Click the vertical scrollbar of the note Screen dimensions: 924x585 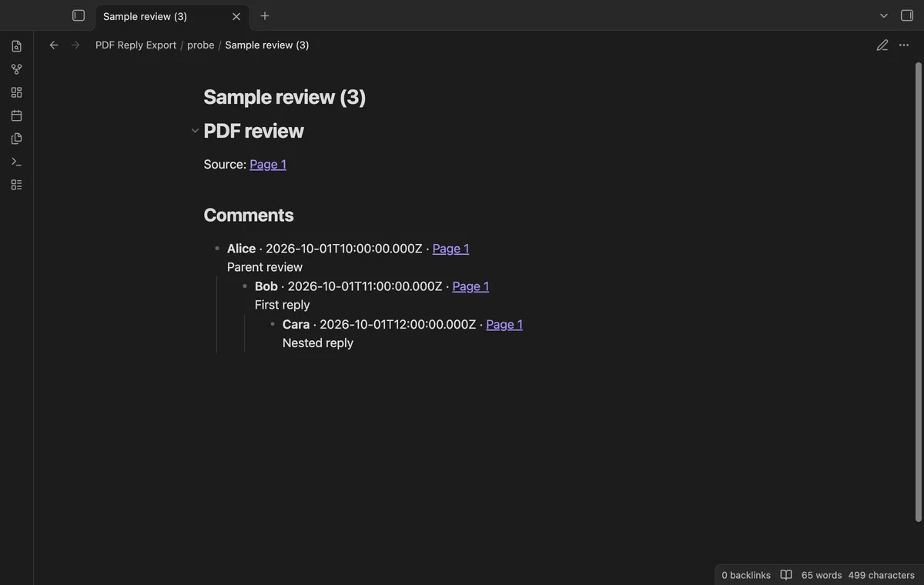point(918,292)
